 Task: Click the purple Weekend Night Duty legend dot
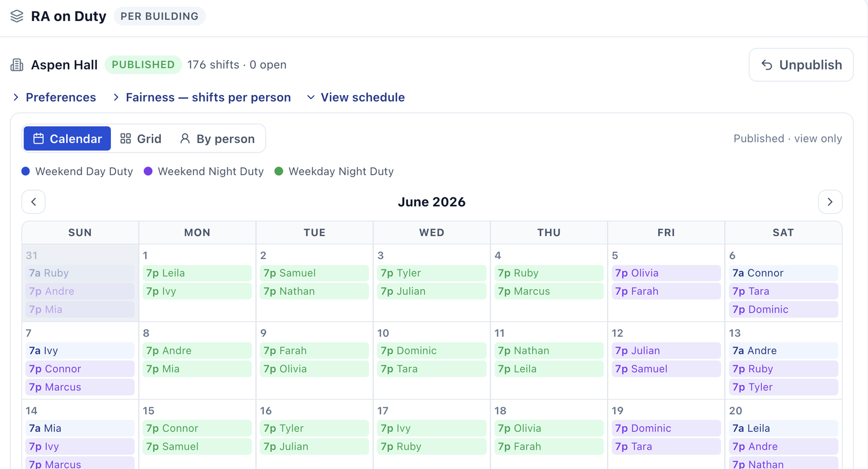pos(148,171)
